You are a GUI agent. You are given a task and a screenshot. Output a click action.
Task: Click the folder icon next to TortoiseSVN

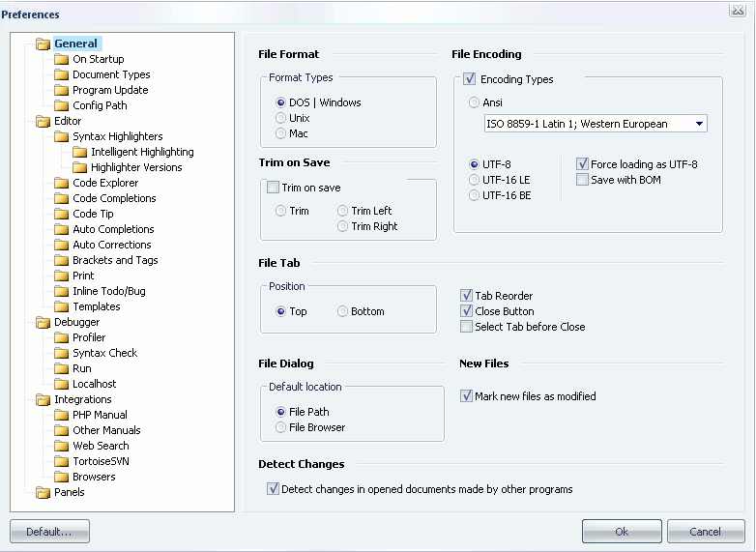pos(61,461)
